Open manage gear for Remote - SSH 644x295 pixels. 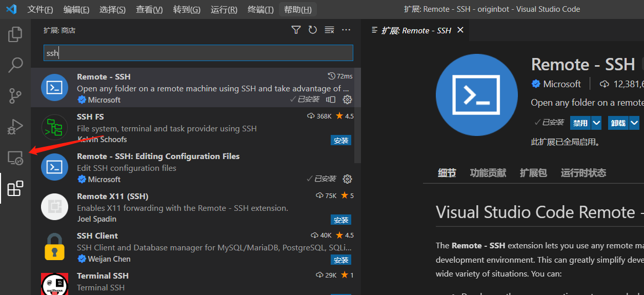tap(347, 100)
